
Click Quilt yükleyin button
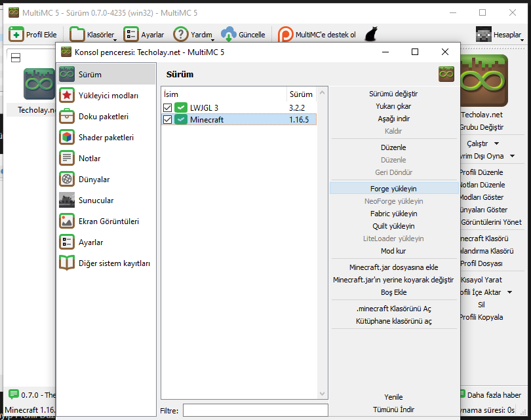pos(393,226)
